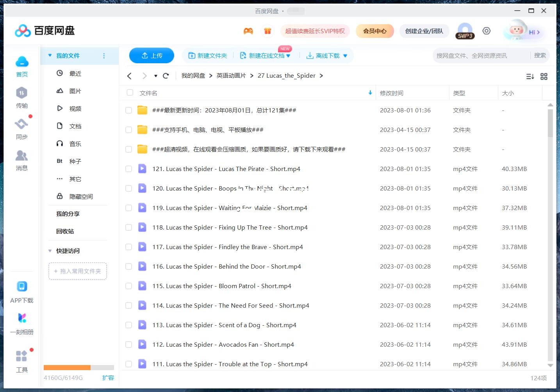Switch to grid view layout icon
560x392 pixels.
(544, 77)
